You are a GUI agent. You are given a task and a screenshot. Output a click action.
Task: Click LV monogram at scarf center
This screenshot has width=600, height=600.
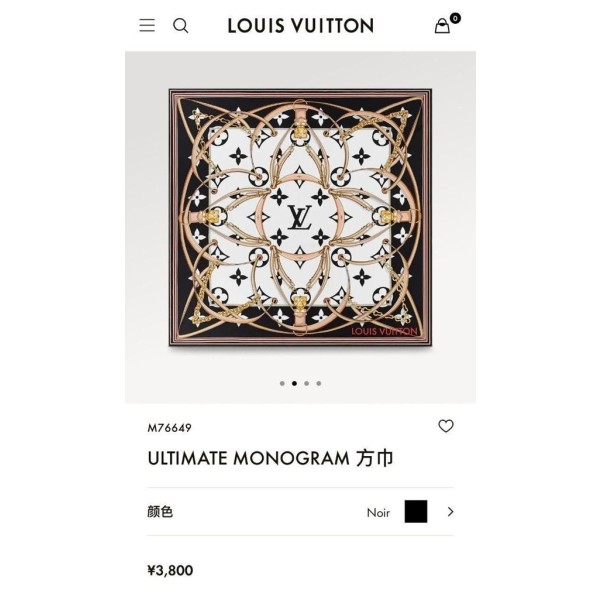pyautogui.click(x=300, y=217)
